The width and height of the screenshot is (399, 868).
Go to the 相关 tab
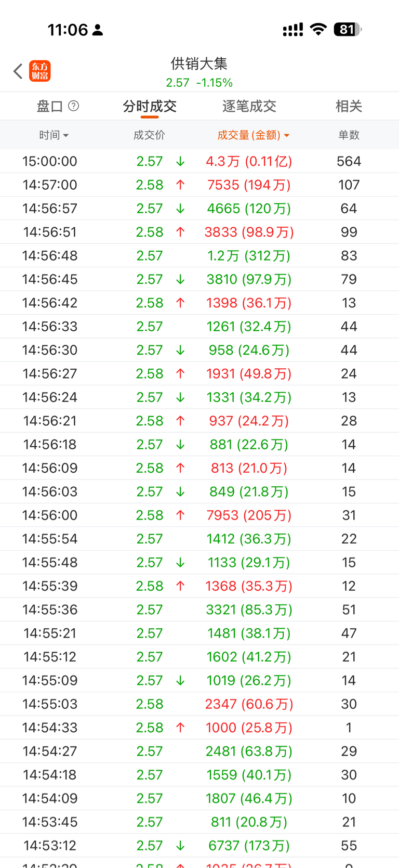pos(349,106)
